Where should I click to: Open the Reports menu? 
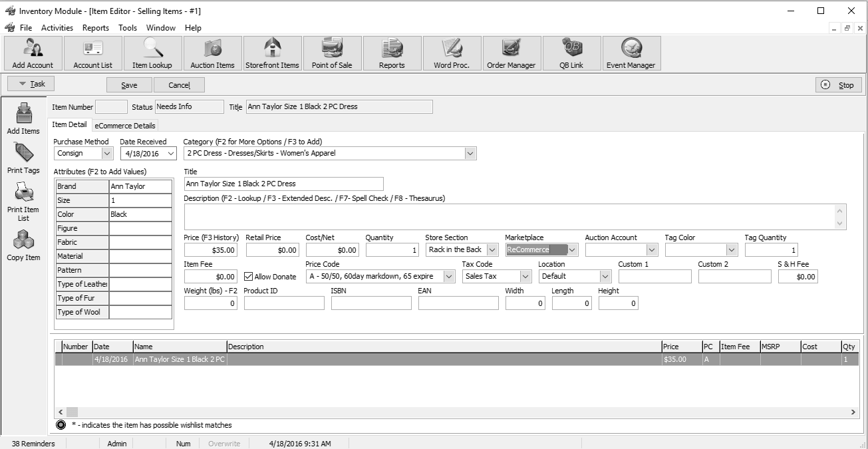tap(96, 28)
